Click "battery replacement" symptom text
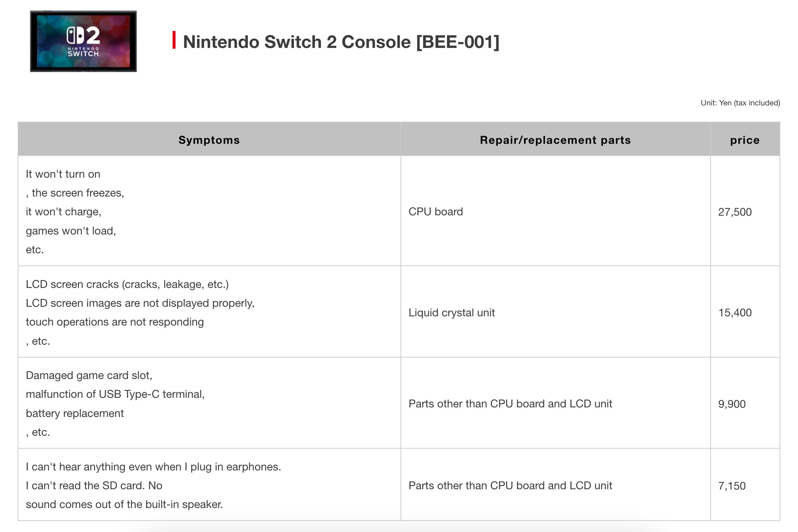This screenshot has width=798, height=532. pos(75,413)
